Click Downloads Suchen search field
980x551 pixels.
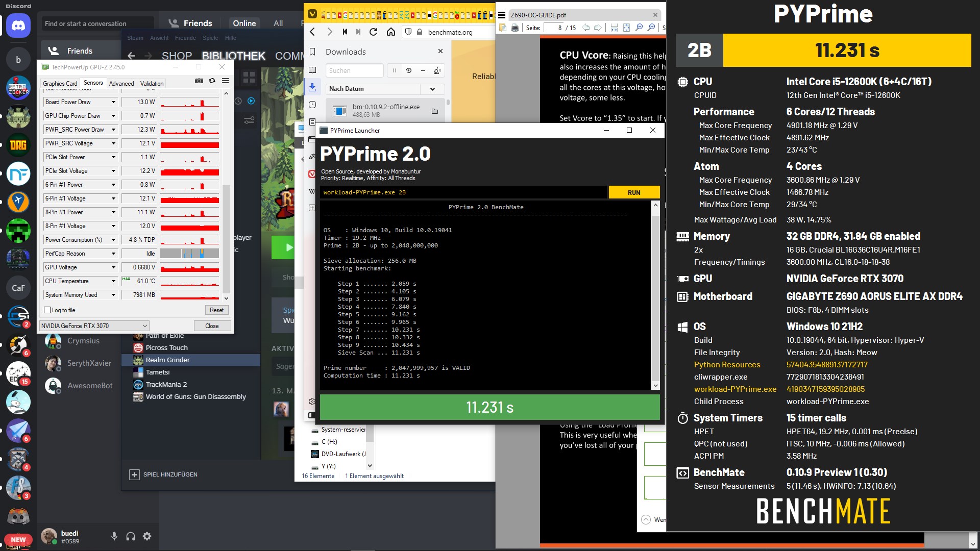coord(355,70)
